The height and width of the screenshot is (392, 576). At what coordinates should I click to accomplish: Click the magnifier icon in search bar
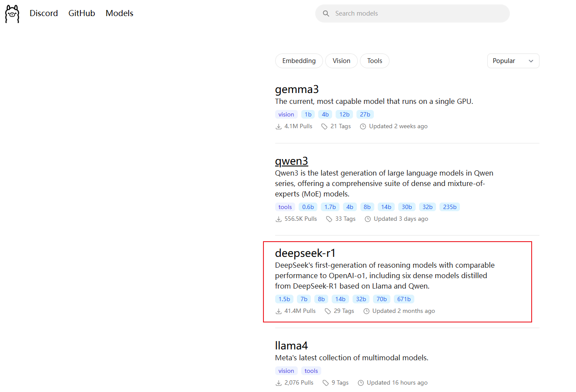click(x=326, y=13)
